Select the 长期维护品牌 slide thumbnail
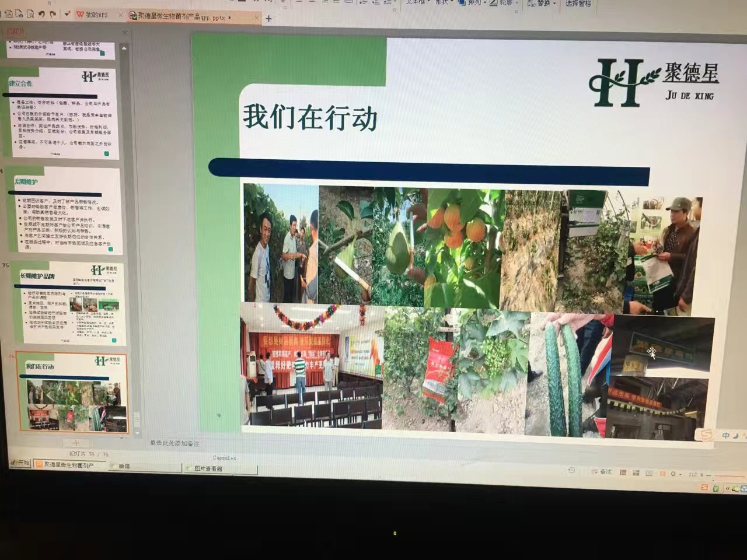The image size is (747, 560). pyautogui.click(x=71, y=303)
